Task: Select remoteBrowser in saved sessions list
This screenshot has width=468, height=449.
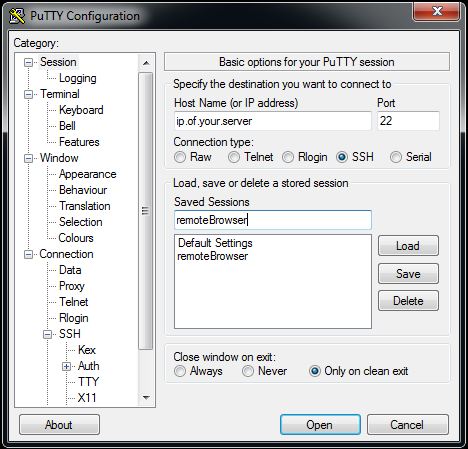Action: coord(213,256)
